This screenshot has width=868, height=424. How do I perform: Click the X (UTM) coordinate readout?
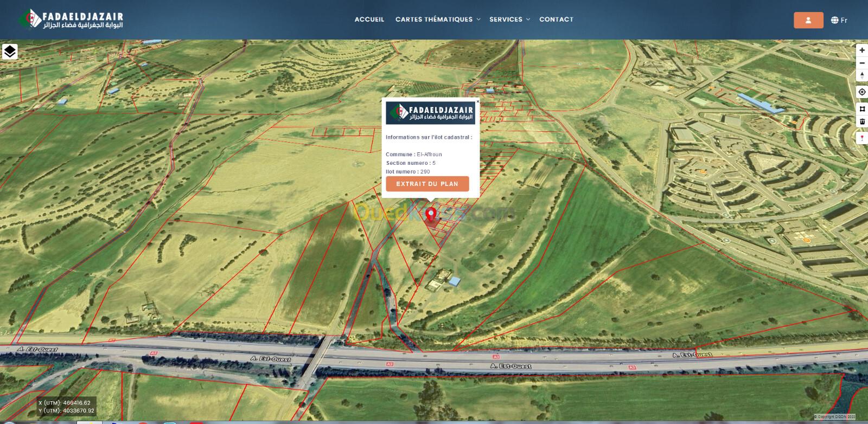65,403
